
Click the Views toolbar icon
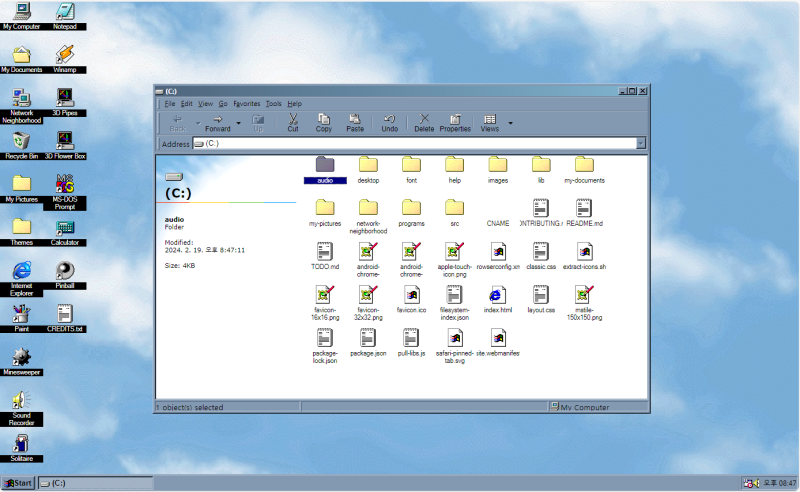point(490,123)
